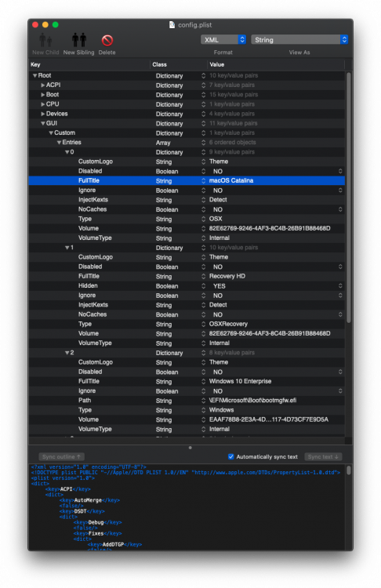Click the split view divider handle dot
Image resolution: width=381 pixels, height=588 pixels.
click(190, 448)
